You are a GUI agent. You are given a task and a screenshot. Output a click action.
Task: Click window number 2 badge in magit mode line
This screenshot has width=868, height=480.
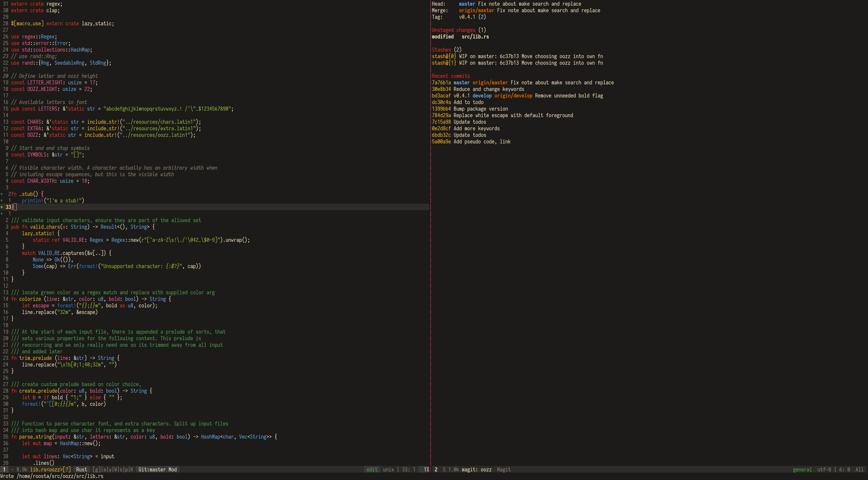click(436, 469)
